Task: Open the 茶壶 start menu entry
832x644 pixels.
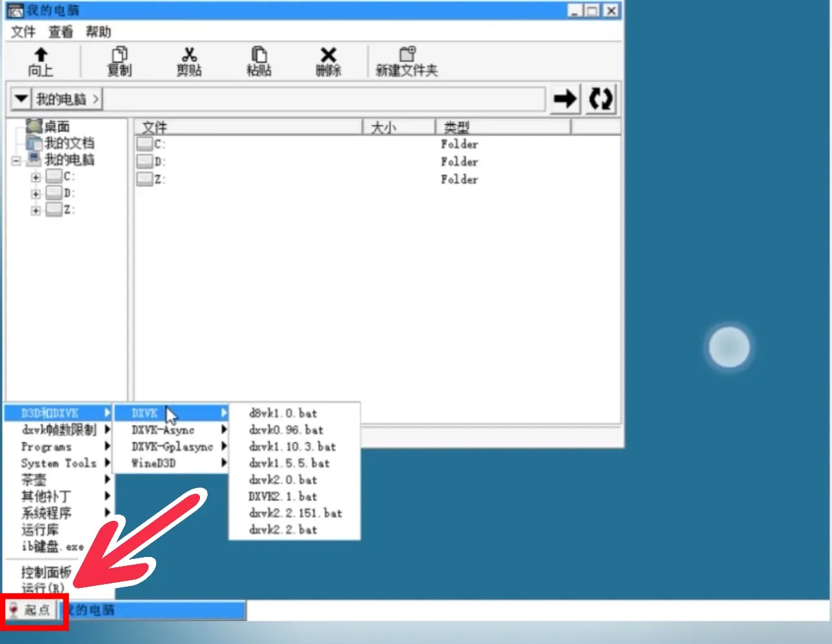Action: pos(59,480)
